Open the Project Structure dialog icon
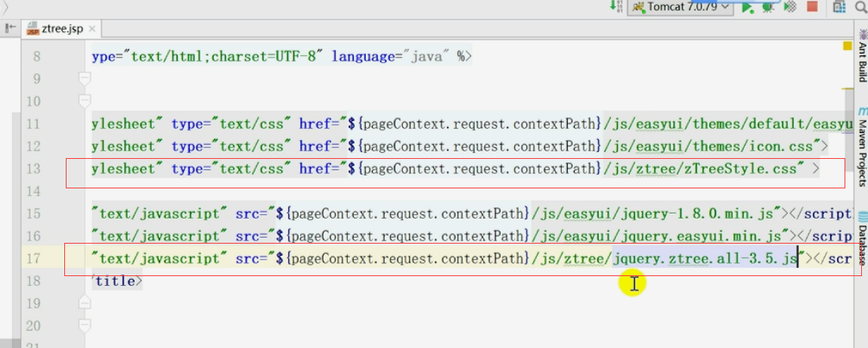The width and height of the screenshot is (868, 348). pyautogui.click(x=840, y=7)
